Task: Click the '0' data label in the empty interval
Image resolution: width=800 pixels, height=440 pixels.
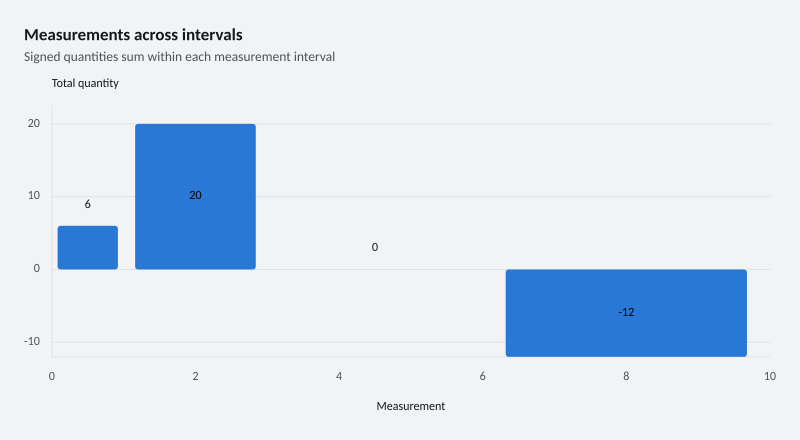Action: (375, 247)
